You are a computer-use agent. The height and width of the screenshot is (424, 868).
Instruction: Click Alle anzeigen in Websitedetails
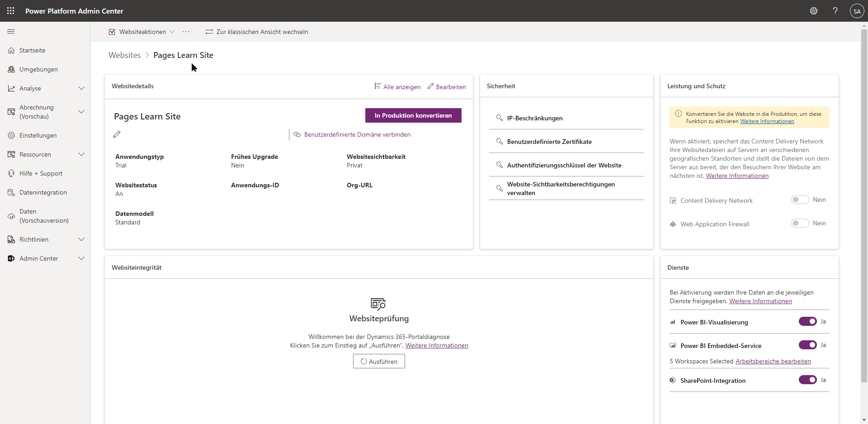[x=397, y=86]
